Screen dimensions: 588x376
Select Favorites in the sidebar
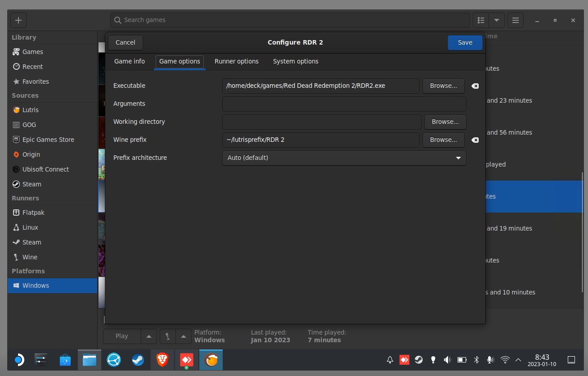pyautogui.click(x=52, y=82)
